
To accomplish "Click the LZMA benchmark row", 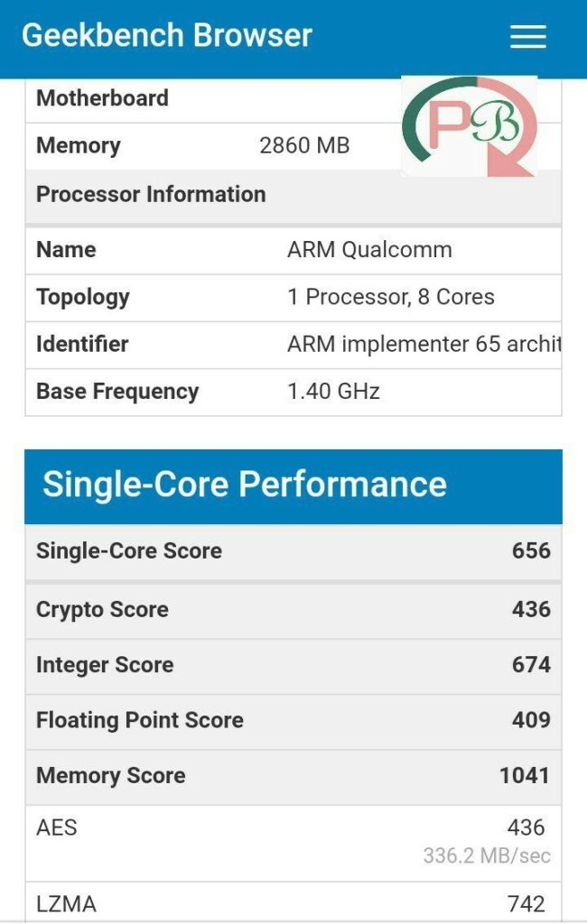I will click(293, 902).
